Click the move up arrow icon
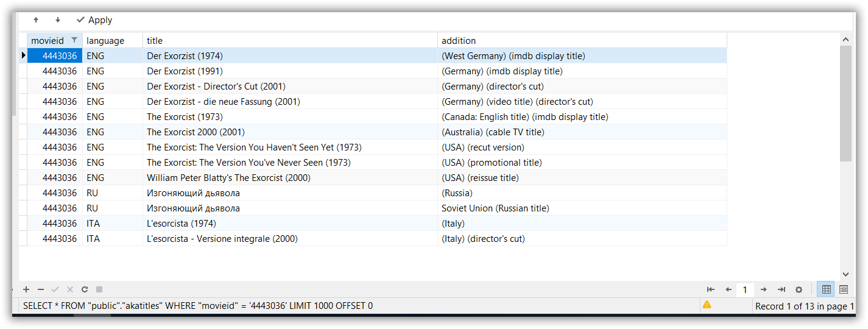 click(36, 20)
